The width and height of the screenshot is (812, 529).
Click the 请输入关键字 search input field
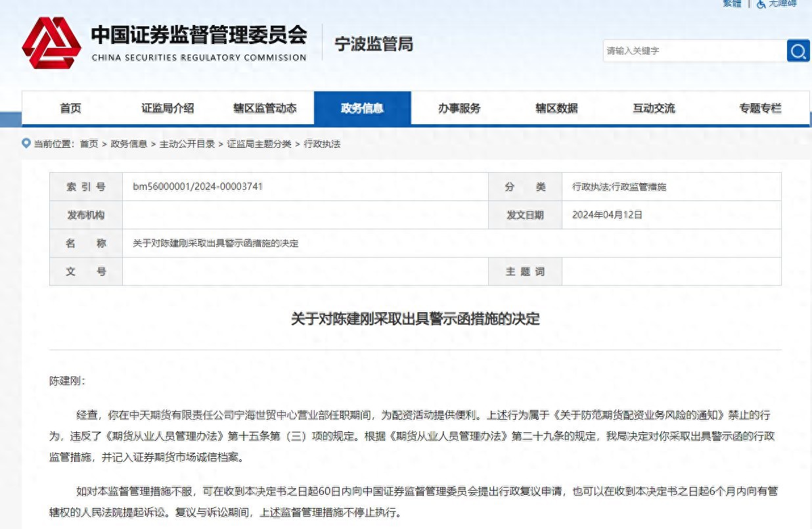click(x=690, y=51)
